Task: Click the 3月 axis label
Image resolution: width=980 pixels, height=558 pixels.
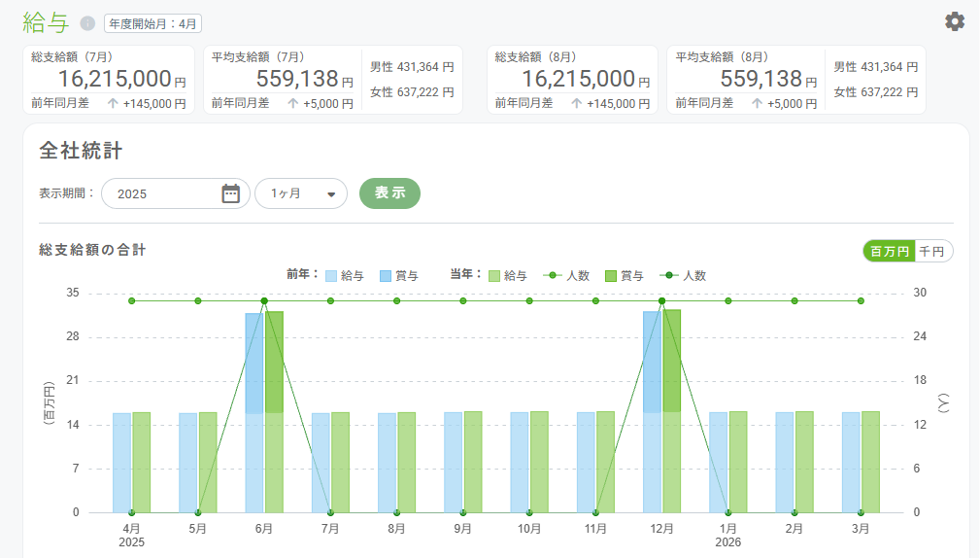Action: pyautogui.click(x=861, y=529)
